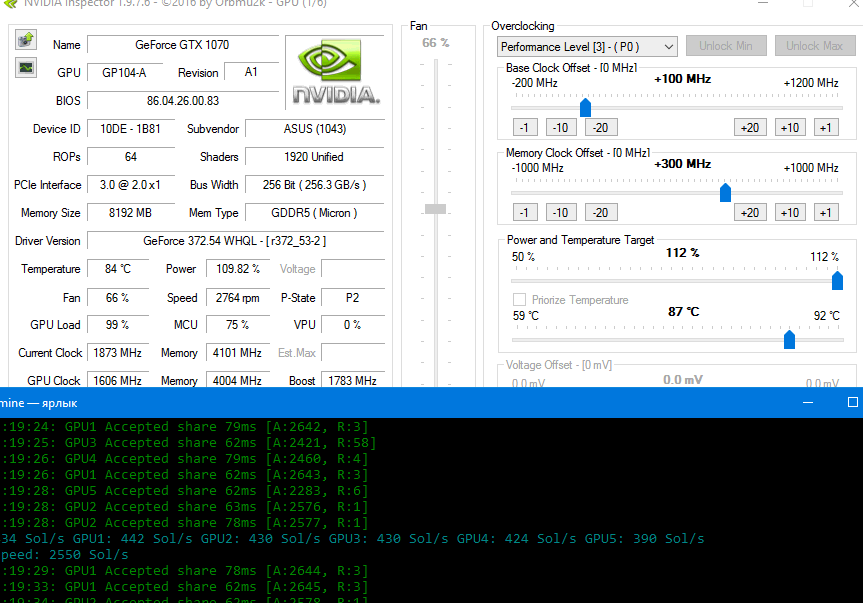Open the Performance Level [3] - (P0) dropdown
Image resolution: width=863 pixels, height=603 pixels.
click(587, 47)
